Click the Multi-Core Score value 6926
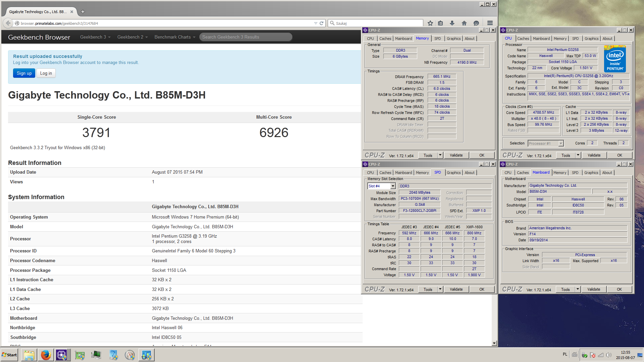This screenshot has height=362, width=644. click(274, 133)
